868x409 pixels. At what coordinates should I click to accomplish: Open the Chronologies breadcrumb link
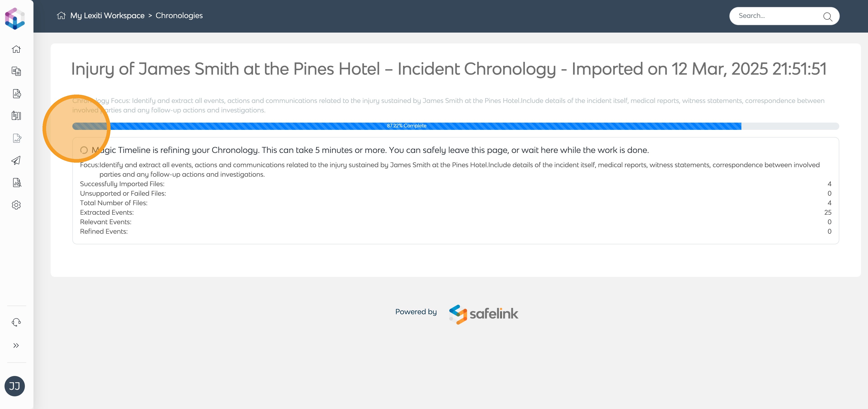point(179,16)
